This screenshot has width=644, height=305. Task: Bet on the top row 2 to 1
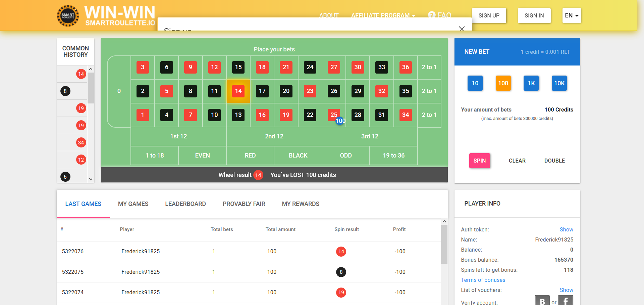point(429,67)
